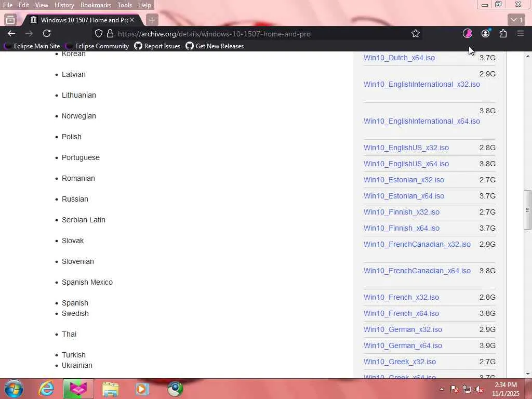Show site security via the padlock icon
The width and height of the screenshot is (532, 399).
110,33
